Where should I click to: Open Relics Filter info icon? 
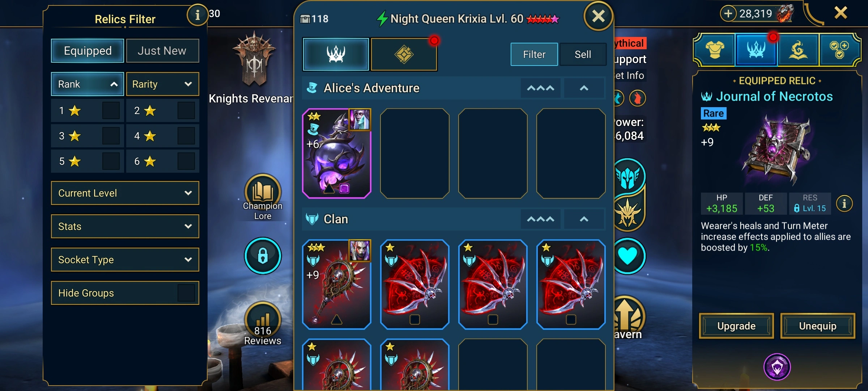tap(197, 15)
